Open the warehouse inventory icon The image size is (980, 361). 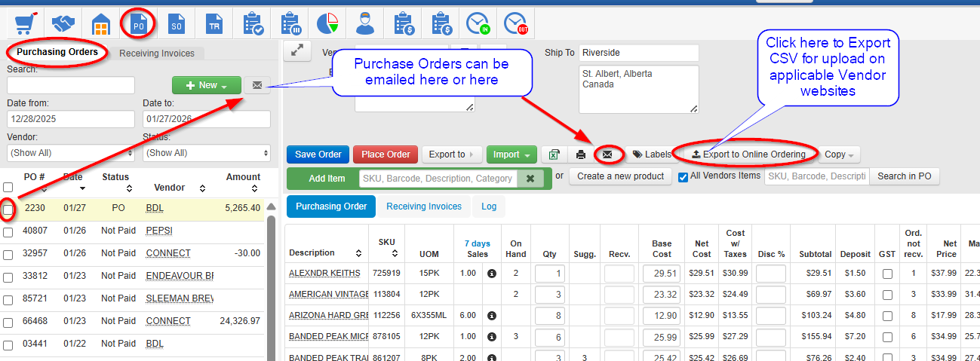point(101,23)
